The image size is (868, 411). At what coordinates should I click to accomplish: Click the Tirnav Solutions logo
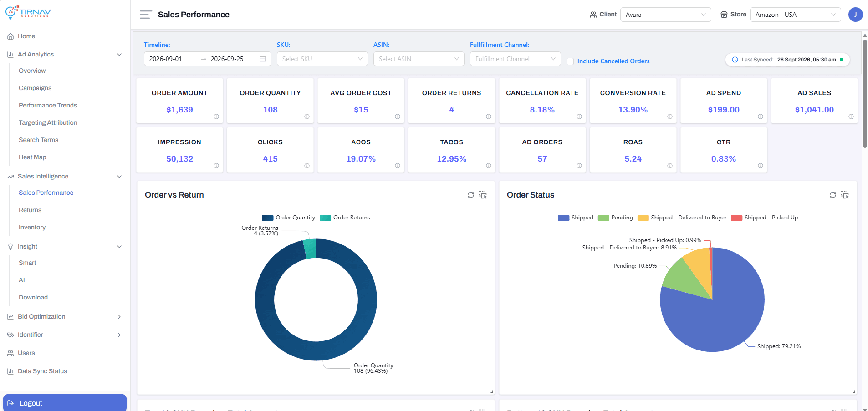click(28, 12)
